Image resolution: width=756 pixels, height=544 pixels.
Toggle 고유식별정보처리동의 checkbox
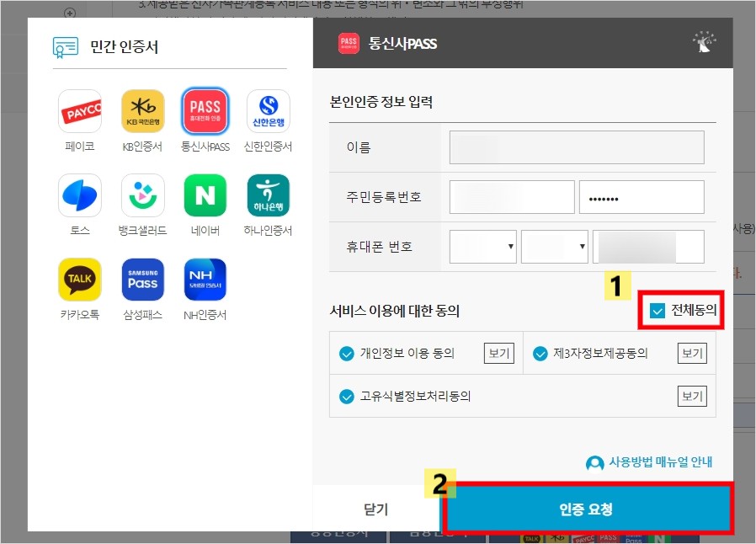[x=346, y=397]
